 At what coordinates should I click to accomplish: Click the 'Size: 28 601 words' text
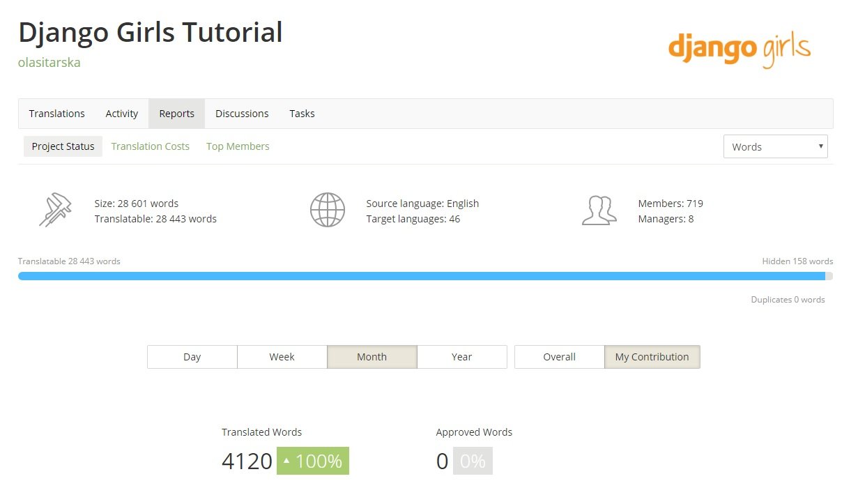coord(137,204)
